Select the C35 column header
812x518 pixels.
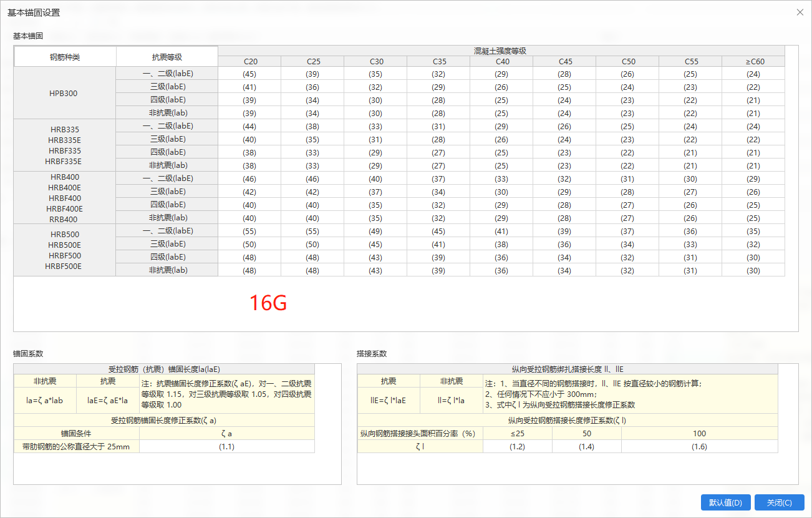(x=439, y=61)
